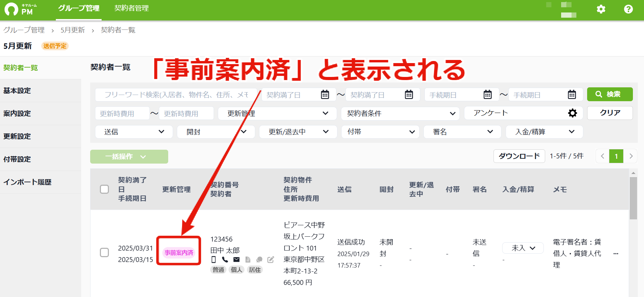This screenshot has height=297, width=644.
Task: Expand the 送信 filter dropdown
Action: [x=134, y=132]
